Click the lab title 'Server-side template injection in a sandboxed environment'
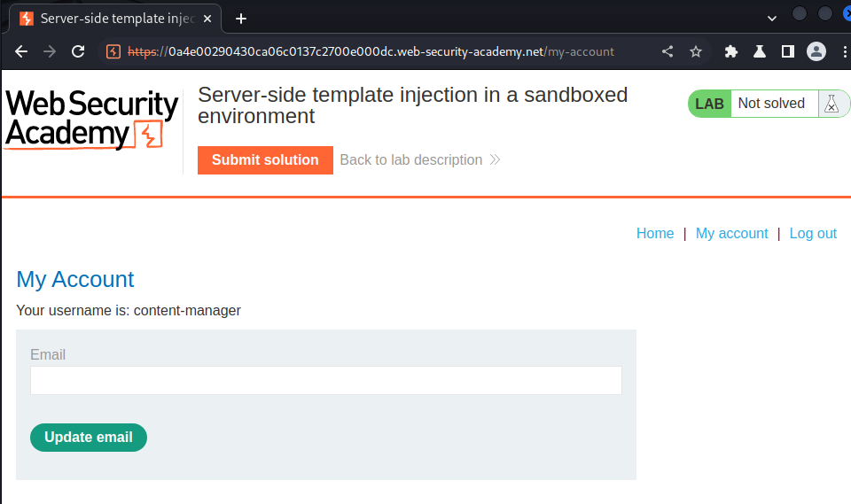Viewport: 851px width, 504px height. pos(412,105)
